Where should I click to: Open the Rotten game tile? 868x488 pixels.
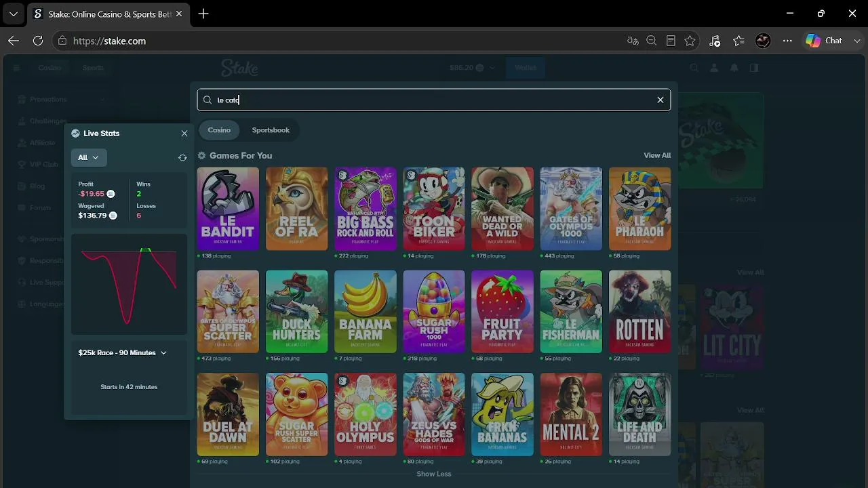tap(639, 312)
